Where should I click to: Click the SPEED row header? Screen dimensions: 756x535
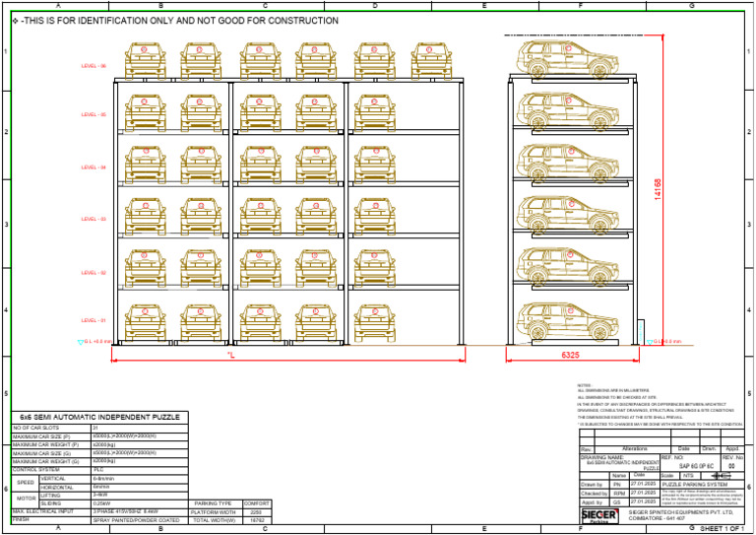(25, 483)
